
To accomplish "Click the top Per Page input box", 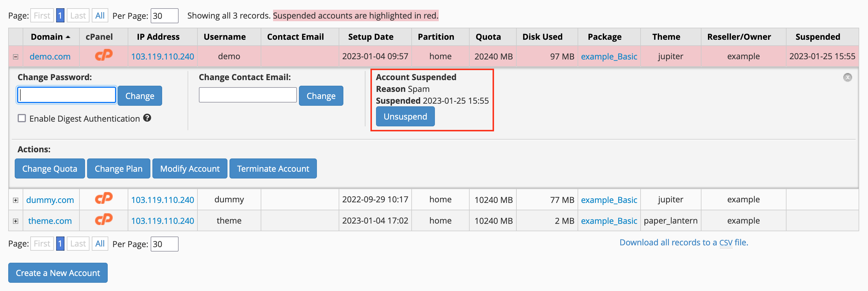I will click(164, 16).
